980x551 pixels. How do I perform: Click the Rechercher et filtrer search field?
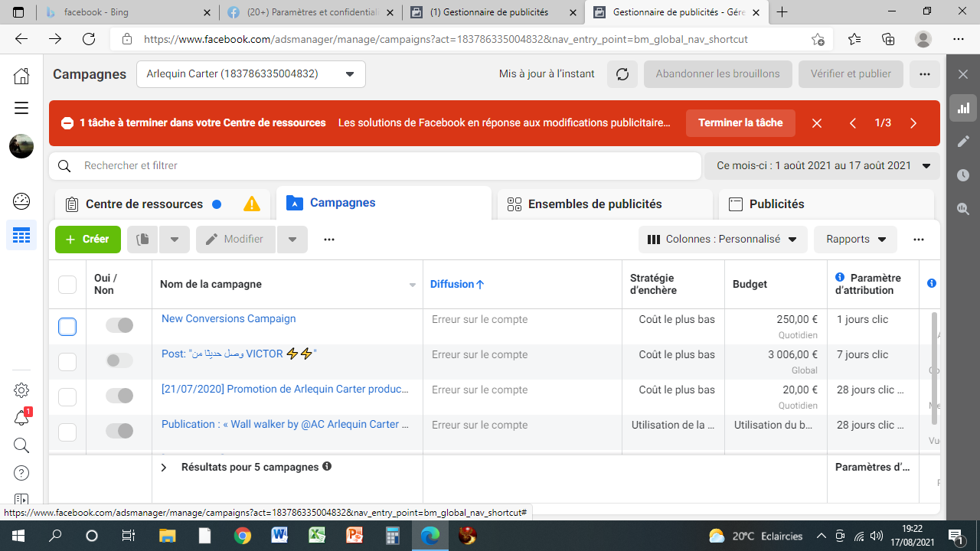375,166
